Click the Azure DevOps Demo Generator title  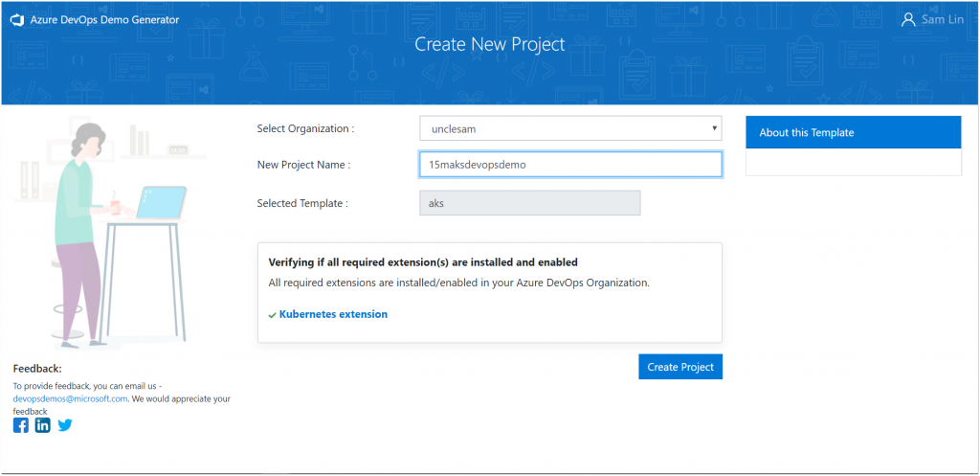(104, 20)
